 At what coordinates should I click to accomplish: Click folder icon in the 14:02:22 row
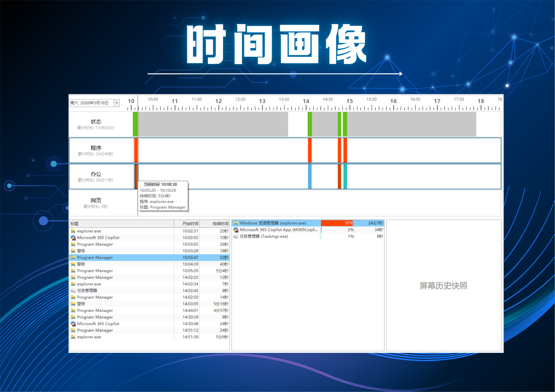[73, 277]
